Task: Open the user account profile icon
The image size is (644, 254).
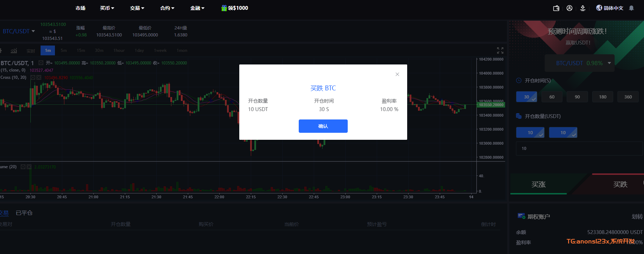Action: point(569,8)
